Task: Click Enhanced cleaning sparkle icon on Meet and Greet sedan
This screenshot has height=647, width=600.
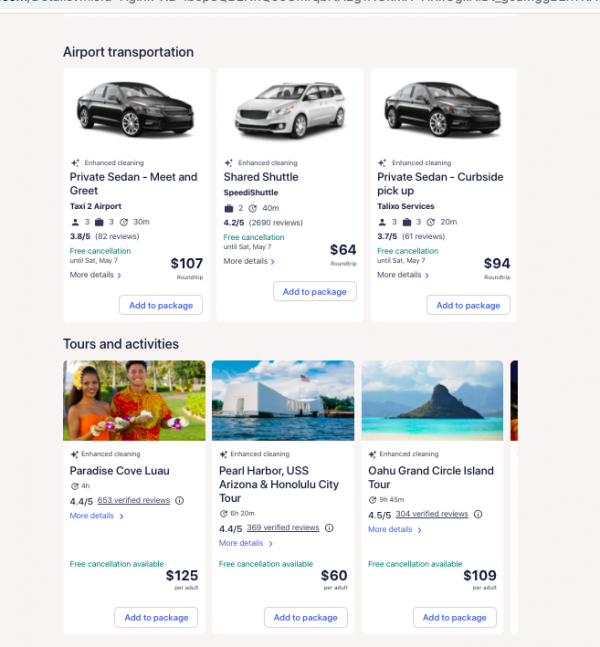Action: [75, 162]
